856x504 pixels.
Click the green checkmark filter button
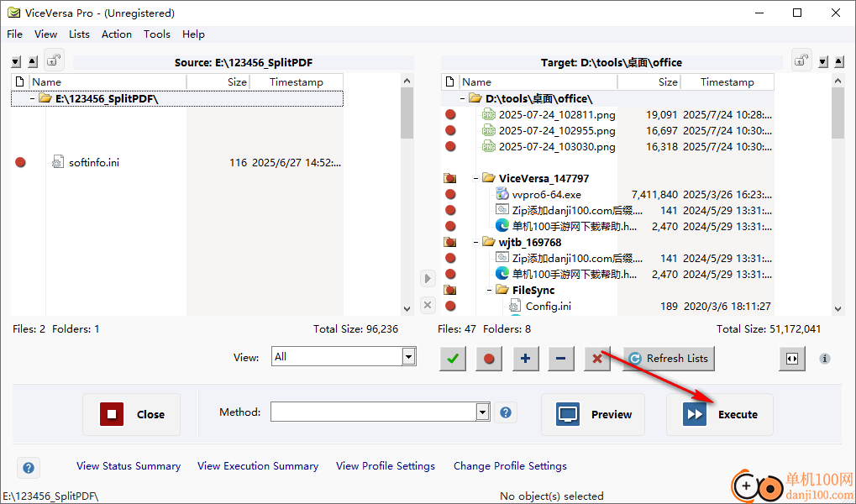click(x=453, y=359)
